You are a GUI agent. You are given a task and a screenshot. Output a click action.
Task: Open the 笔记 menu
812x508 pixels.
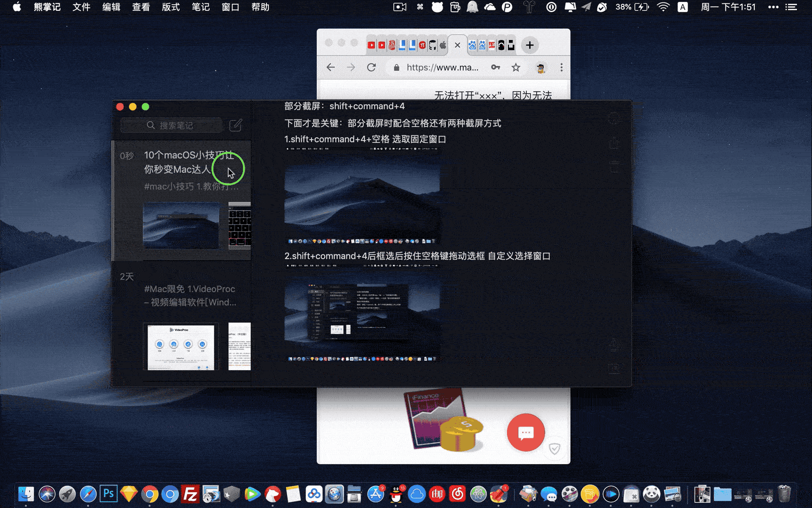[201, 7]
